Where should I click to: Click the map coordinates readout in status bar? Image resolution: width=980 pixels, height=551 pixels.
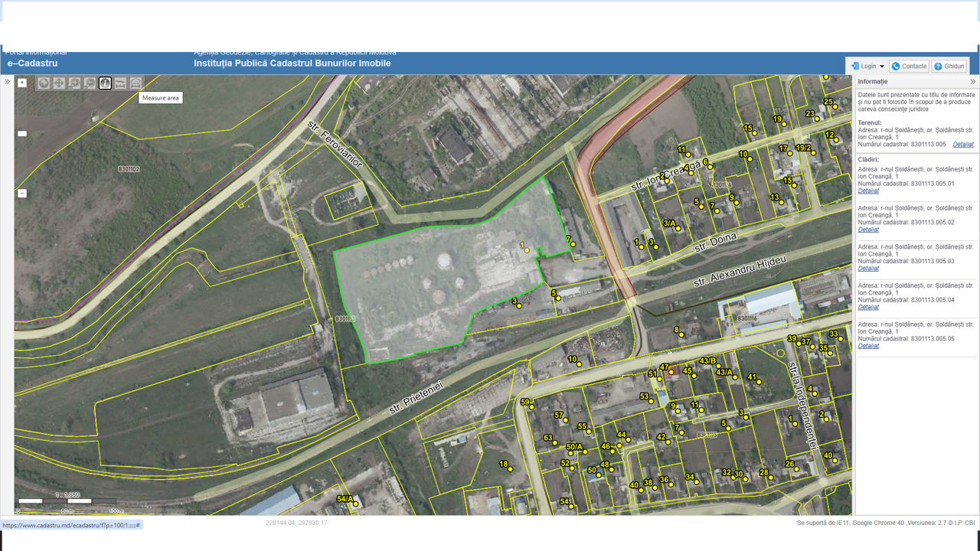[x=296, y=523]
